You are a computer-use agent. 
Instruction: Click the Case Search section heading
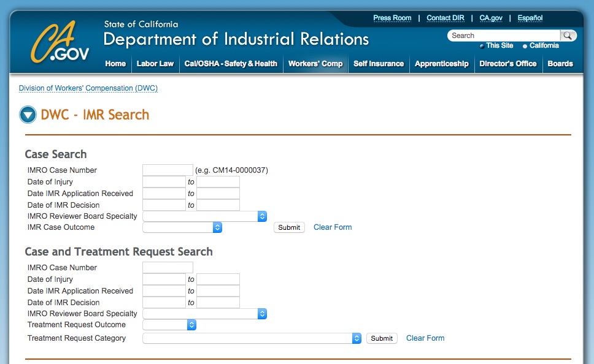pos(56,154)
